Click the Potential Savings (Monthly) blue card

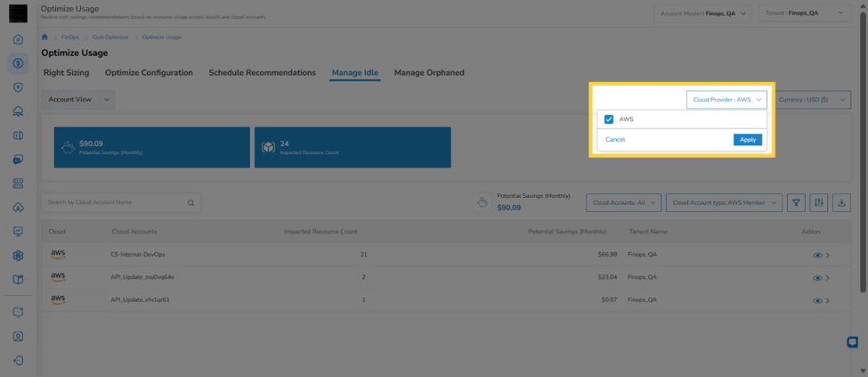click(151, 147)
